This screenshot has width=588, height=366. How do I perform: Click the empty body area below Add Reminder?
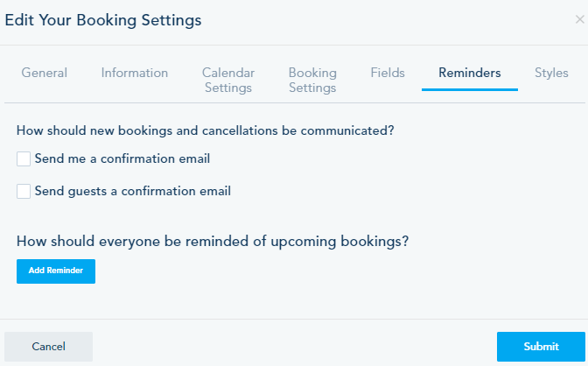(294, 300)
